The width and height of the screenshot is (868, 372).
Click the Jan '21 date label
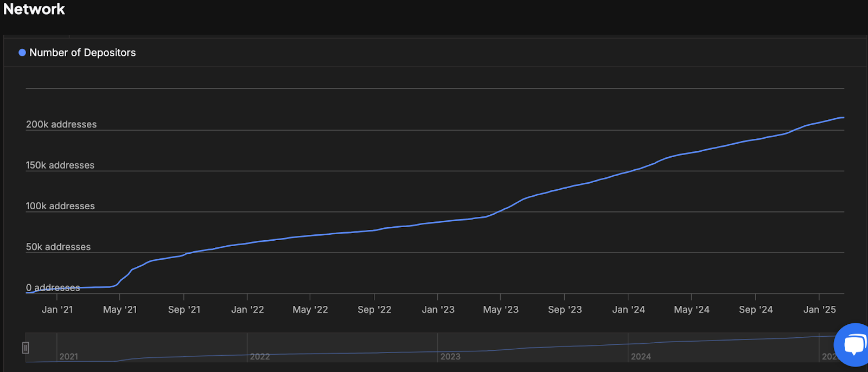[58, 310]
